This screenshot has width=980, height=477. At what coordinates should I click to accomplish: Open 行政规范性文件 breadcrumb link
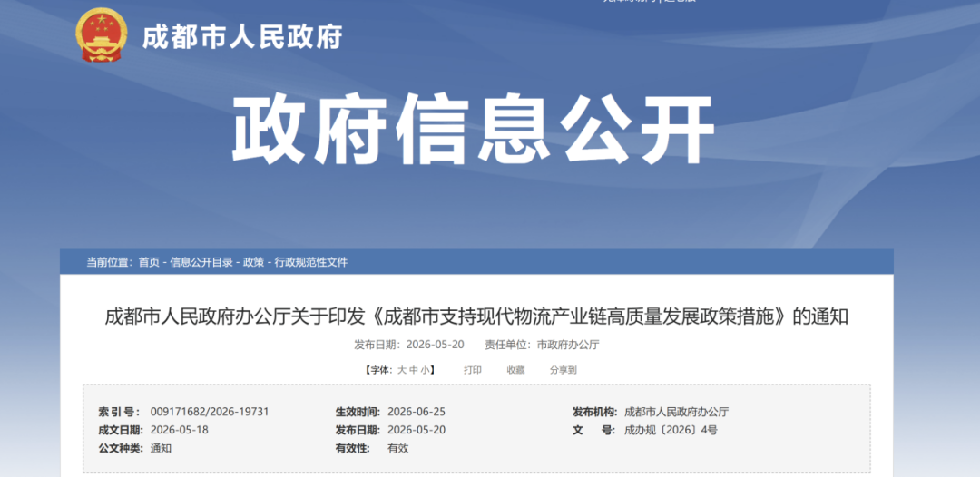click(311, 262)
